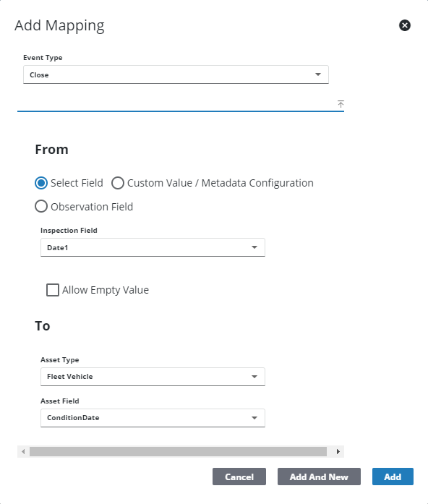Click the Asset Field caret arrow

click(254, 418)
